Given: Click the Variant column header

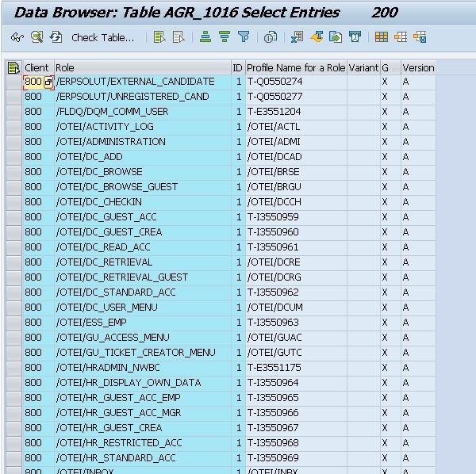Looking at the screenshot, I should click(x=363, y=67).
